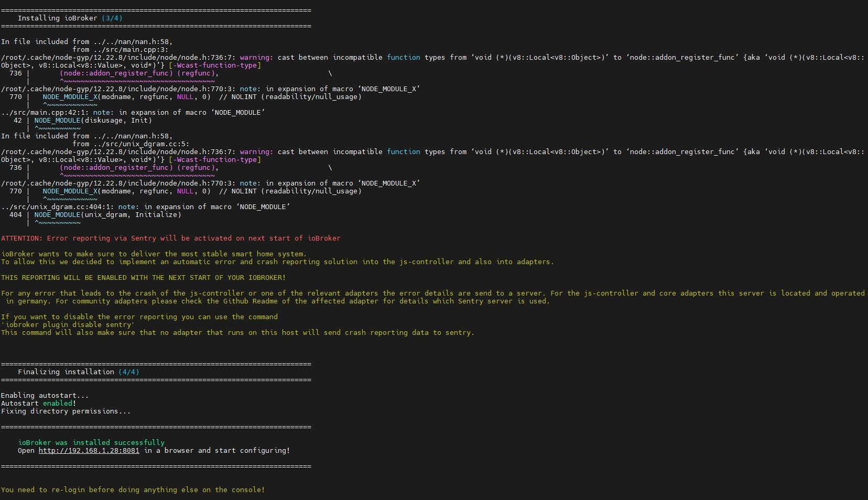Click 'This command will also make sure' line
Image resolution: width=868 pixels, height=500 pixels.
click(x=238, y=332)
